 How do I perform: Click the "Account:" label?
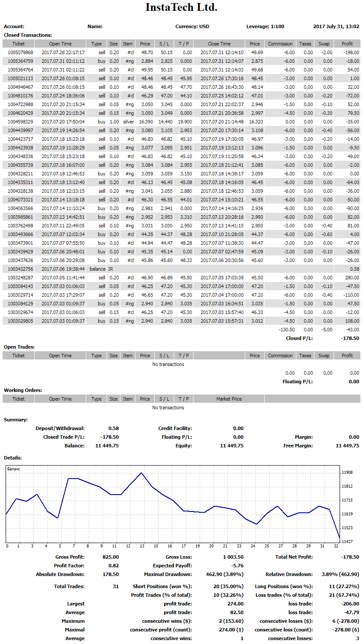pos(14,26)
